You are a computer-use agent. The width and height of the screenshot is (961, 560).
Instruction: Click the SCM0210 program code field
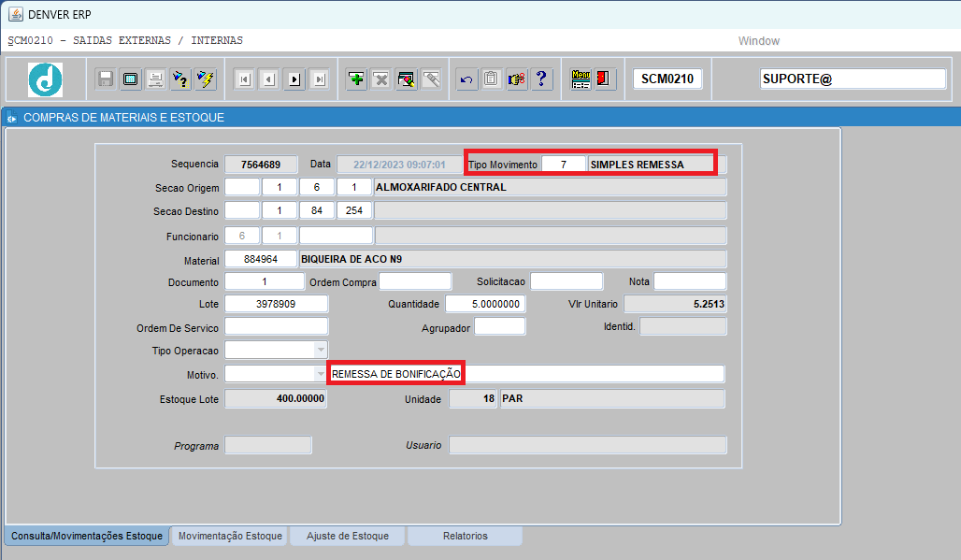(x=667, y=79)
